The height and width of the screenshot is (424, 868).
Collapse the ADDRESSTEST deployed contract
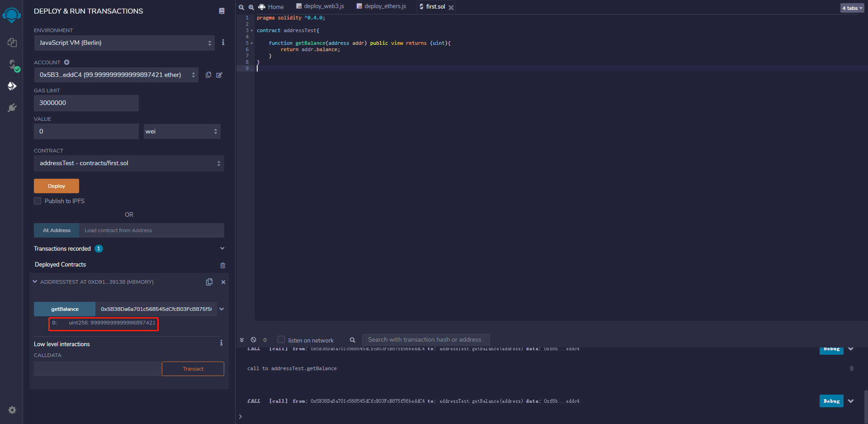(35, 281)
